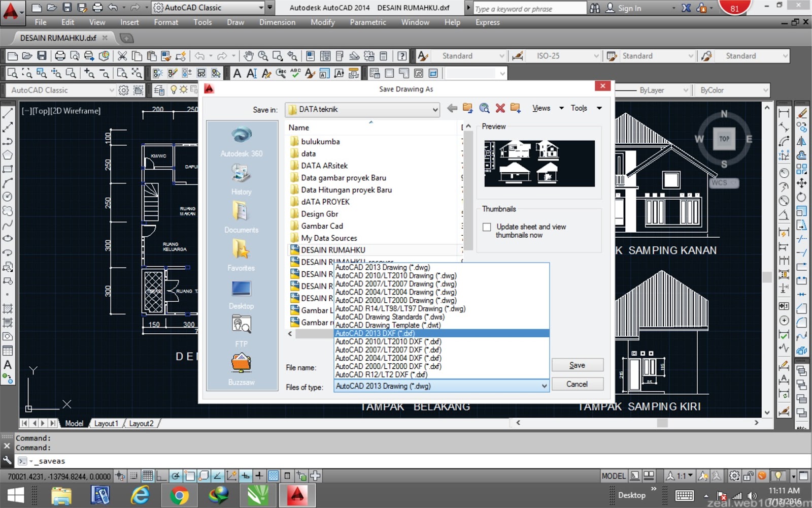Click the TOP face of the ViewCube
The image size is (812, 508).
(x=724, y=139)
